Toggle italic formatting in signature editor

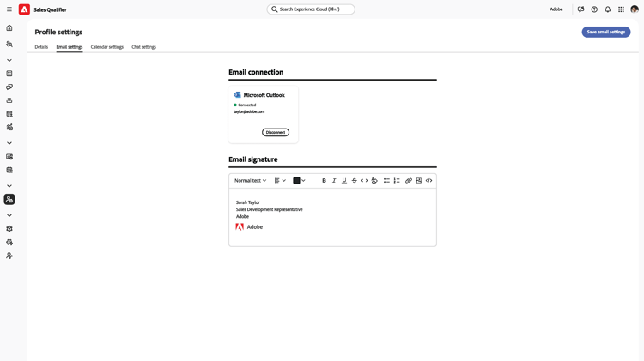pos(334,180)
